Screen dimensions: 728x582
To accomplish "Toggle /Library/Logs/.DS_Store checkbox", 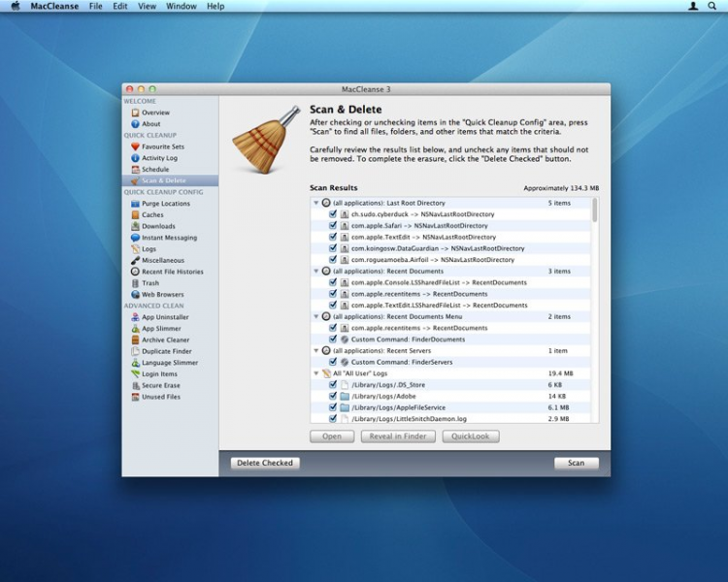I will coord(332,385).
